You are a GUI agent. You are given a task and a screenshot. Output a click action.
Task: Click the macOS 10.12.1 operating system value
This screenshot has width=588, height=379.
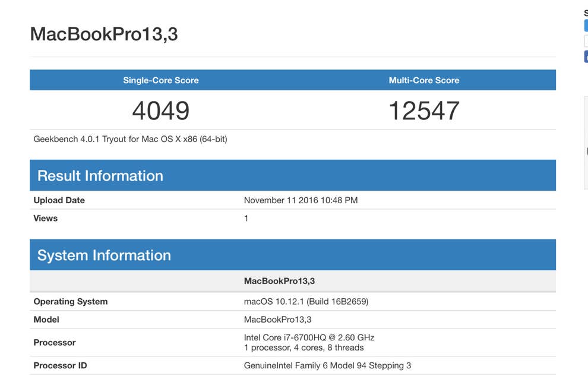(306, 301)
